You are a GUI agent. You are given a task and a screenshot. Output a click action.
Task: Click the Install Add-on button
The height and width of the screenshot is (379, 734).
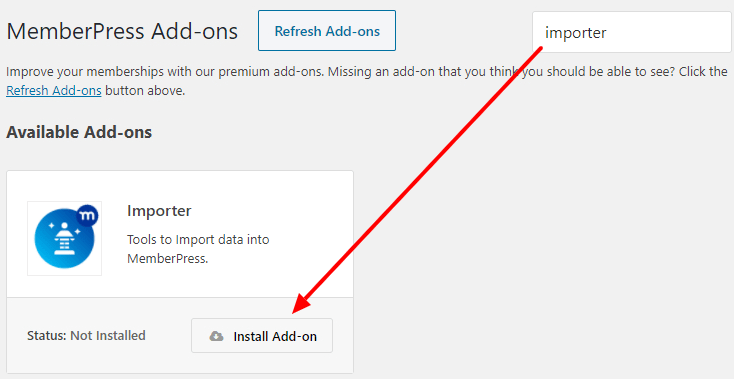pos(262,336)
